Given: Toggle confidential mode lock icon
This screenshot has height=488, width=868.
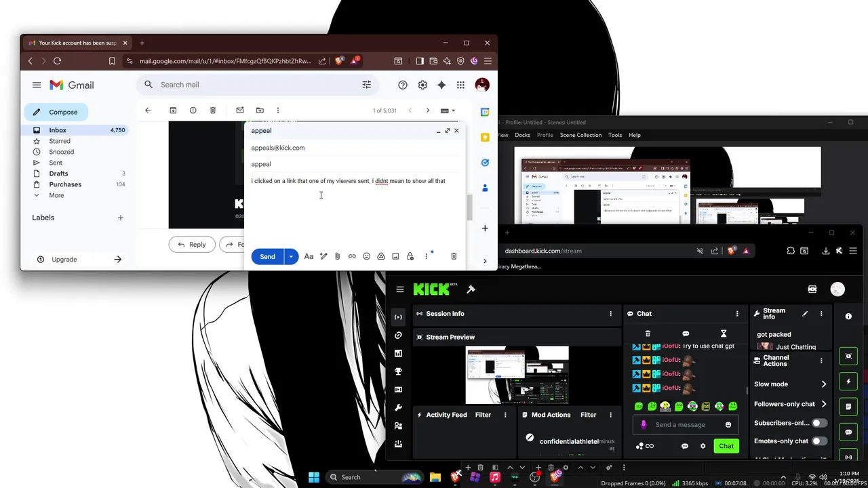Looking at the screenshot, I should pyautogui.click(x=410, y=256).
